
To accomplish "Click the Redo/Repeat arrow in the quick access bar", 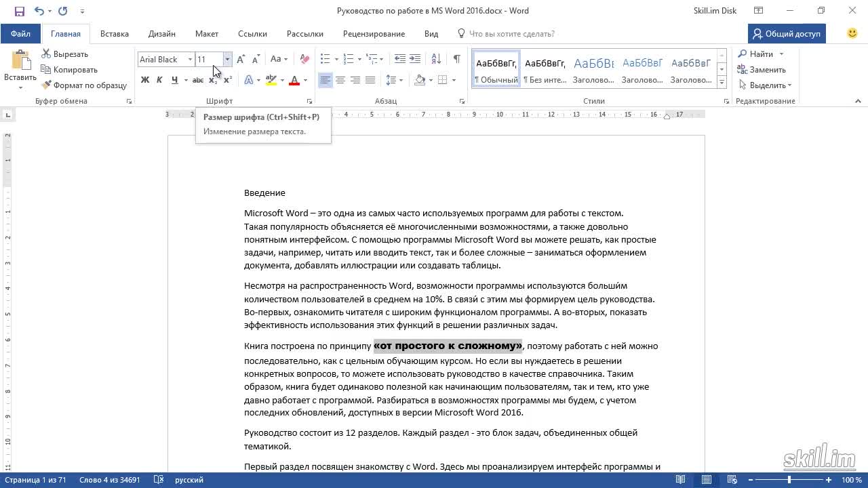I will (x=63, y=11).
